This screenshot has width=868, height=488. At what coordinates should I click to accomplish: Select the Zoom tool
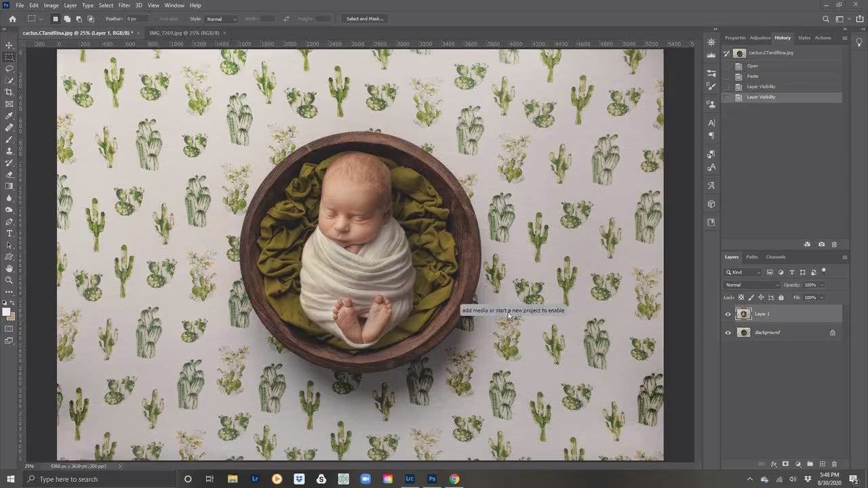[x=9, y=280]
